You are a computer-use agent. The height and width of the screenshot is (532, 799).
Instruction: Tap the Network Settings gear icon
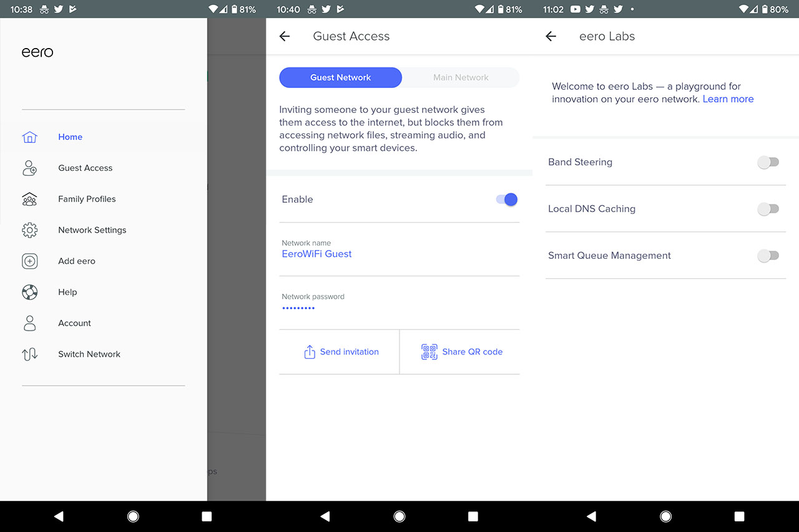coord(29,230)
